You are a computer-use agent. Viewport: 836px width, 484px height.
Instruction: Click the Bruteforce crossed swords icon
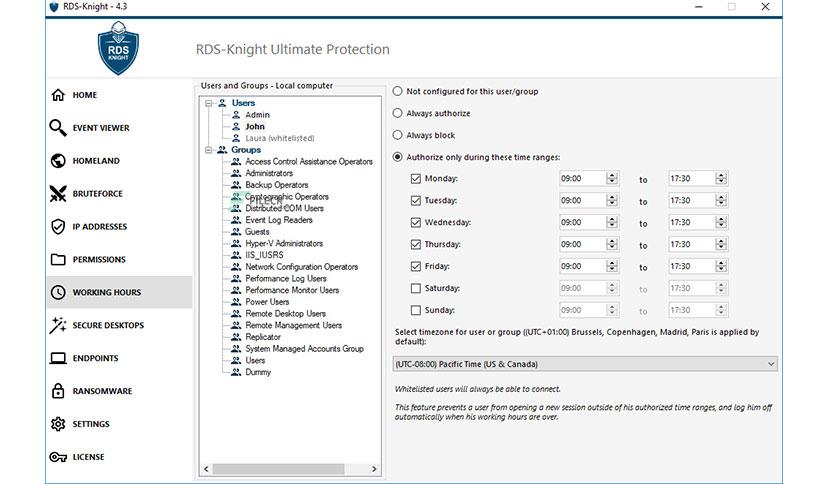(x=58, y=193)
